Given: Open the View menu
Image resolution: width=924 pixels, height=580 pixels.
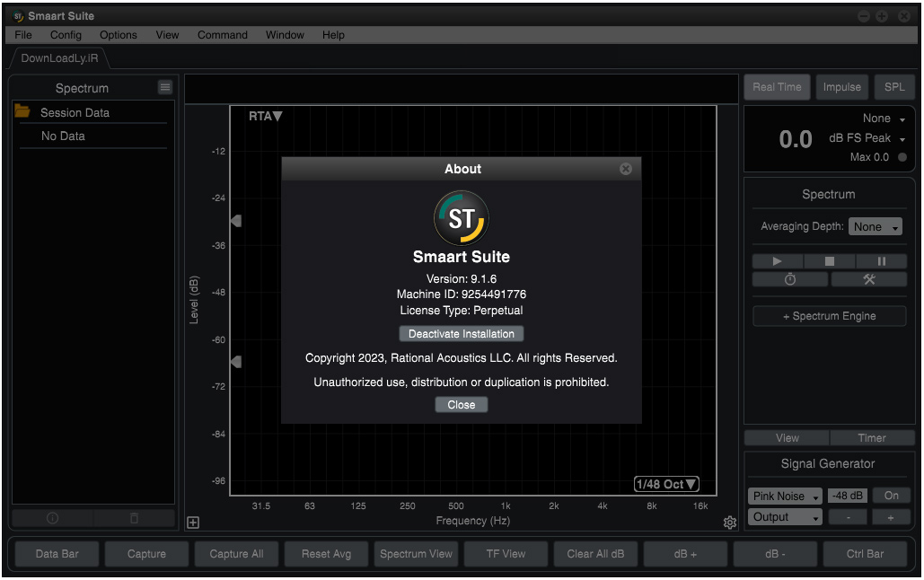Looking at the screenshot, I should (167, 35).
